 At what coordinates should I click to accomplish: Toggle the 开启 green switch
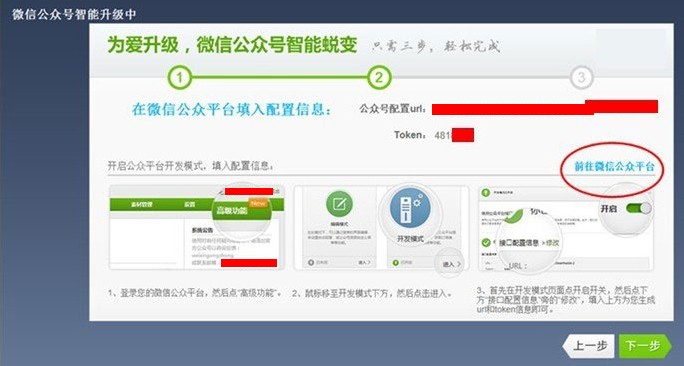tap(638, 208)
